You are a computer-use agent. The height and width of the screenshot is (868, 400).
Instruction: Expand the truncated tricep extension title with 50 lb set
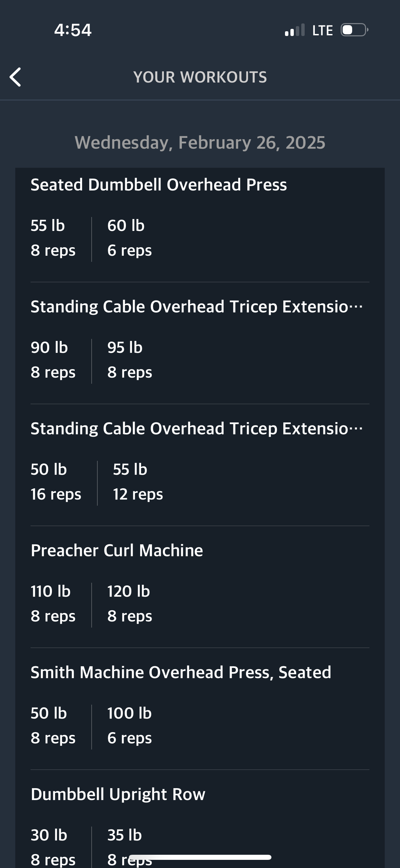click(197, 429)
